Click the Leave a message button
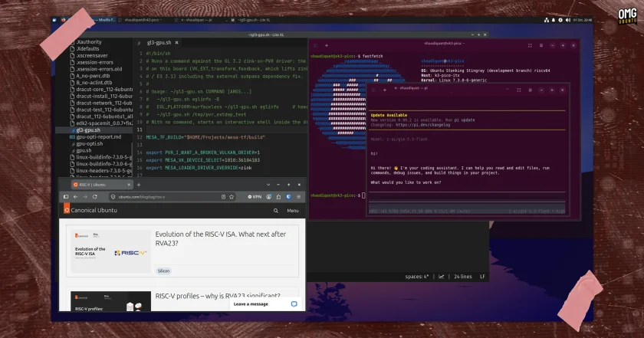Viewport: 644px width, 338px height. coord(266,304)
